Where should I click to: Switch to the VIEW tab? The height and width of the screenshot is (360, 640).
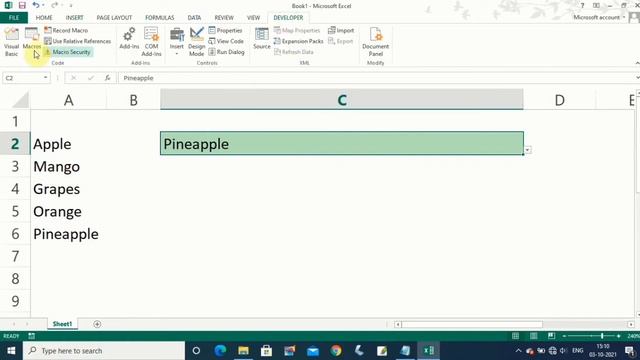coord(253,18)
